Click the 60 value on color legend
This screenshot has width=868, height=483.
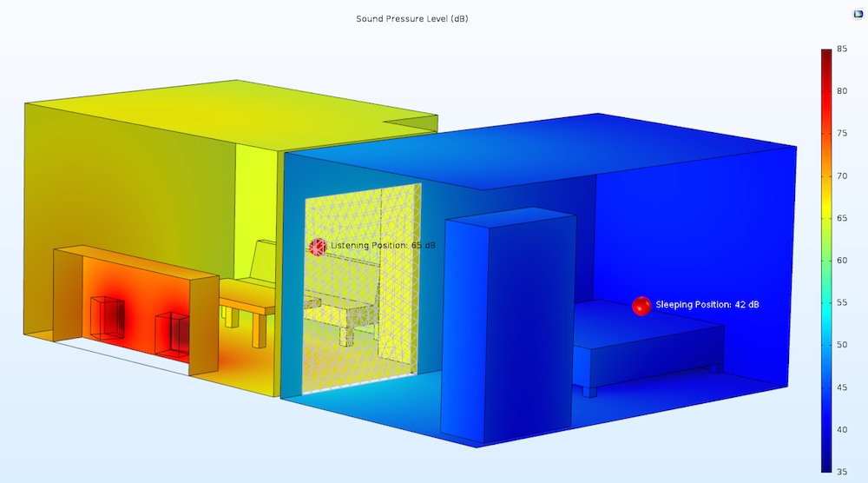[841, 261]
